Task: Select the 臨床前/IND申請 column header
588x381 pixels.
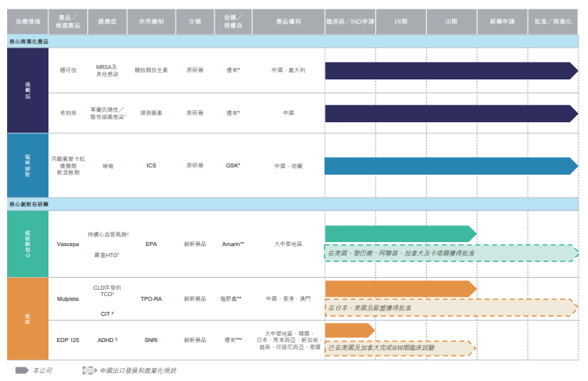Action: tap(349, 21)
